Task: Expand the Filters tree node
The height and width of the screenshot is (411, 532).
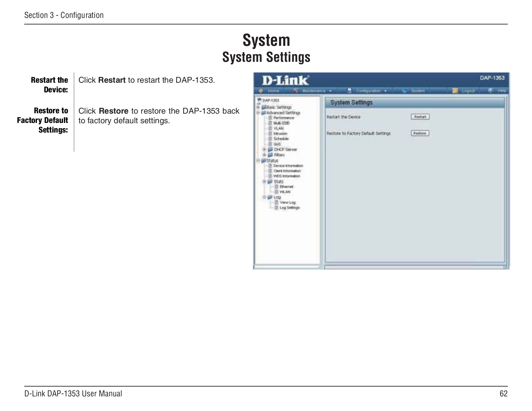Action: click(x=264, y=155)
